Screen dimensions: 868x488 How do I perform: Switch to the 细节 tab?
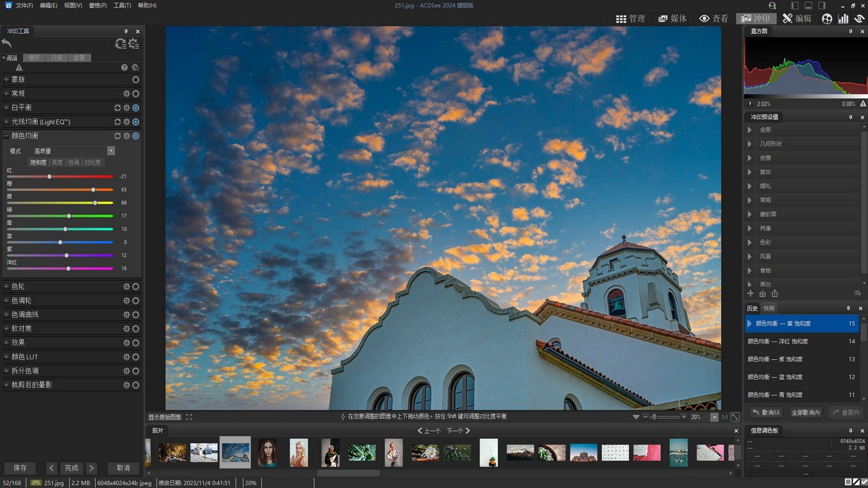pos(34,58)
